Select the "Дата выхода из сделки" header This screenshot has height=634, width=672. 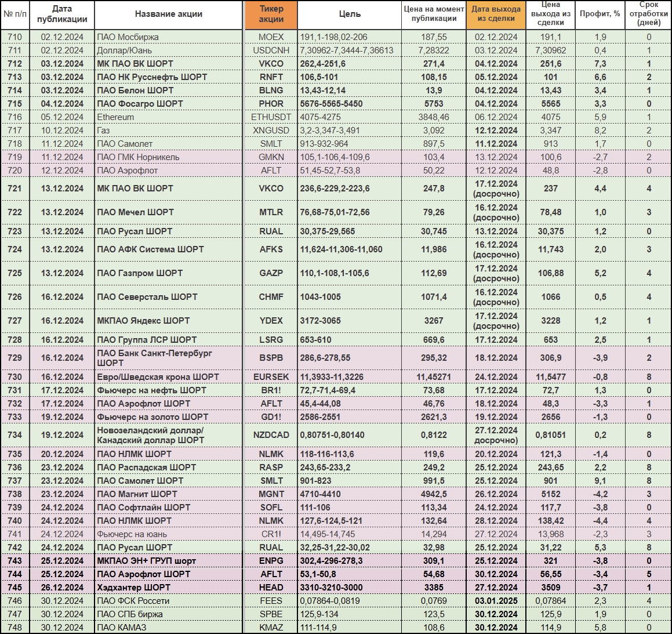[x=496, y=14]
